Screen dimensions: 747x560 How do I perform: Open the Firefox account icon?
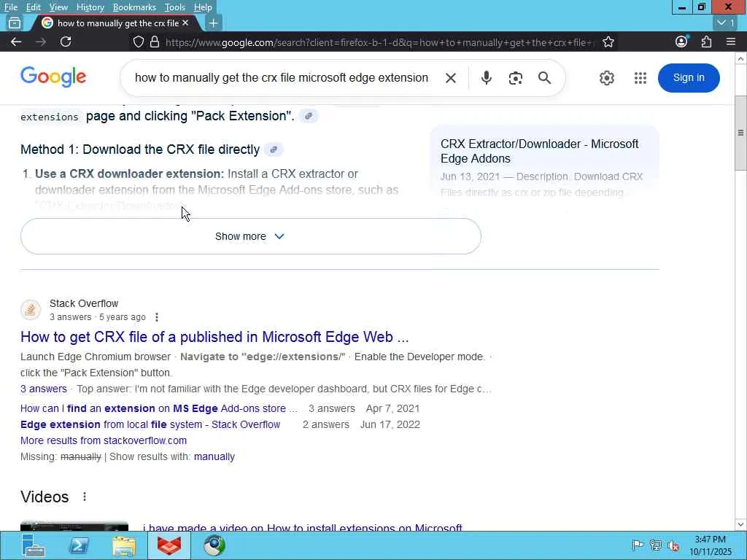(x=681, y=42)
